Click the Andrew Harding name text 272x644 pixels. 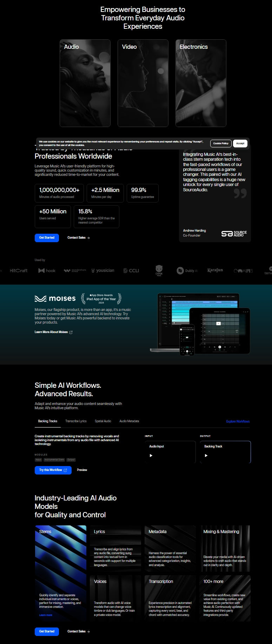(194, 231)
